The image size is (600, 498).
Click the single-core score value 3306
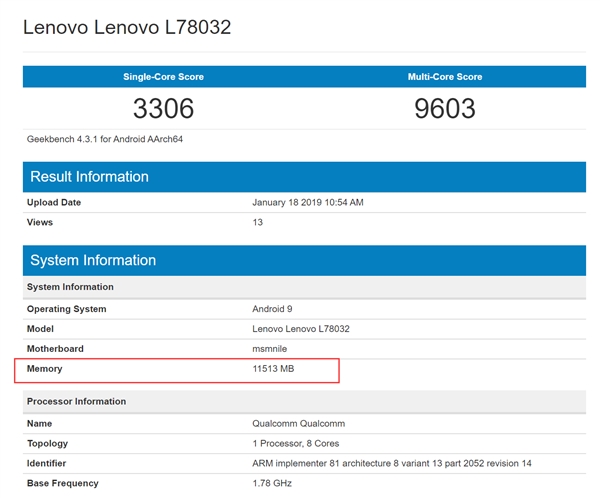pos(163,108)
